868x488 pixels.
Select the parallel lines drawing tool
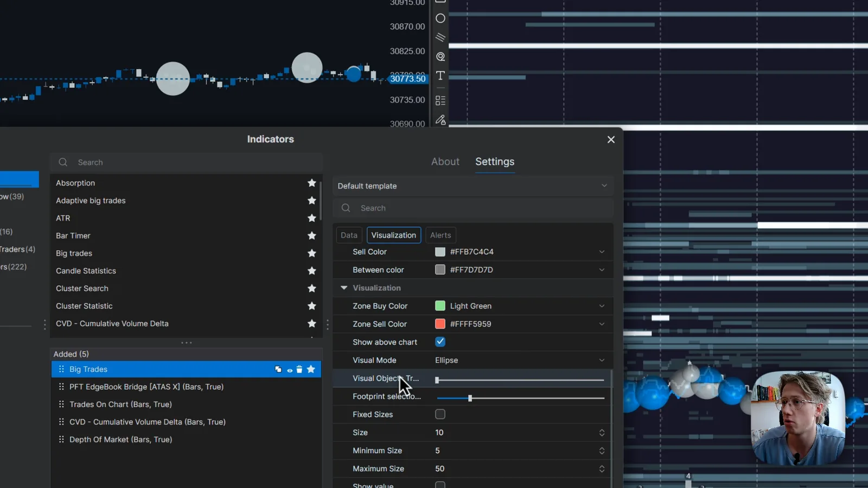(441, 37)
